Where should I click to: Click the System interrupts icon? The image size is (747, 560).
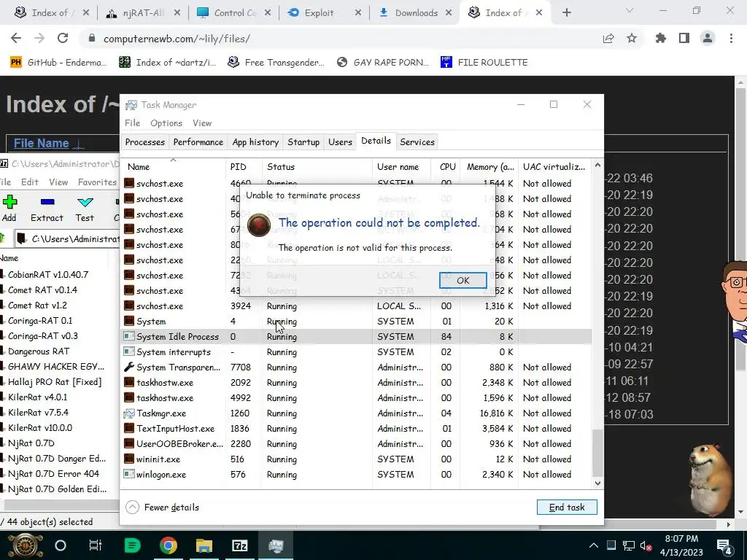(x=129, y=352)
